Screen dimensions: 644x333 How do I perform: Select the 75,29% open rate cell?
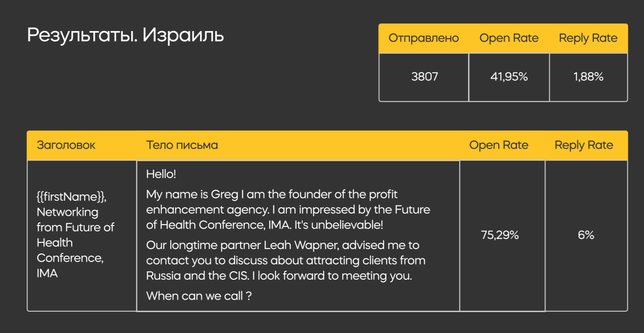[x=500, y=235]
